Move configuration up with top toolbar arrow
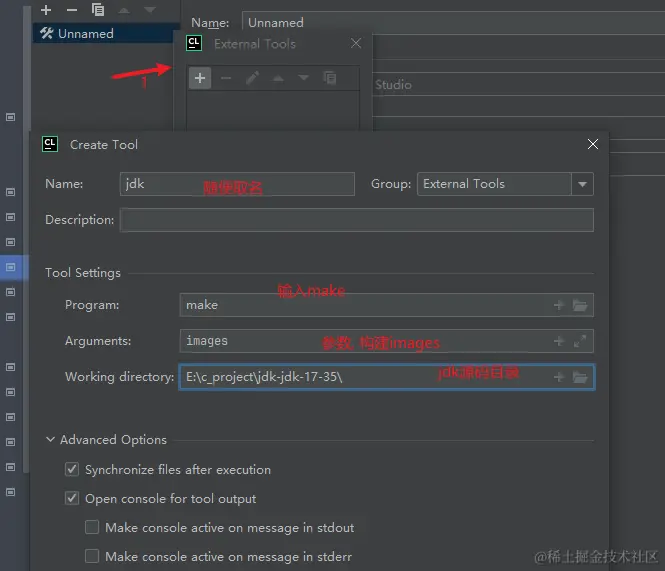Screen dimensions: 665x571 point(124,10)
